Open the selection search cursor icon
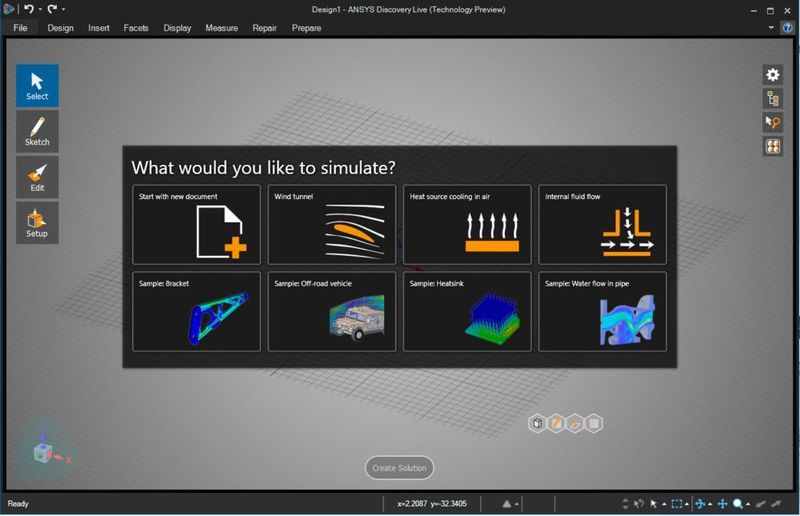The image size is (800, 516). click(x=773, y=122)
